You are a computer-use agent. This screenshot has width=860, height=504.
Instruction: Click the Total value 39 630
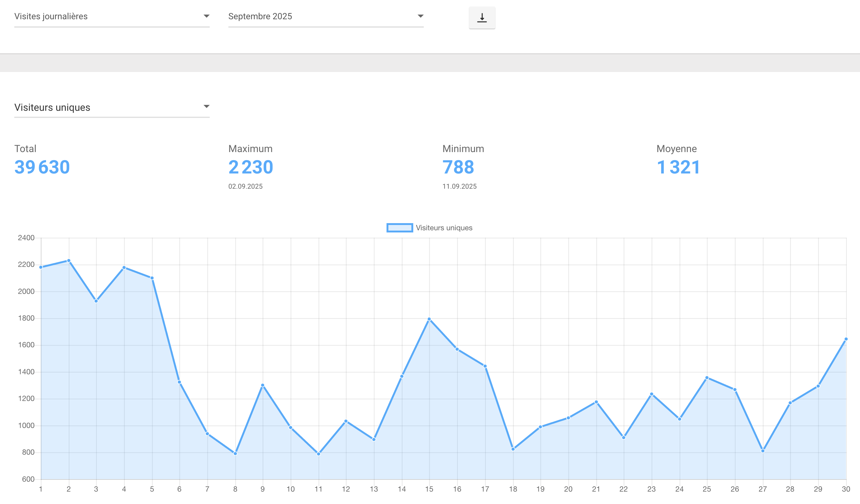[42, 167]
